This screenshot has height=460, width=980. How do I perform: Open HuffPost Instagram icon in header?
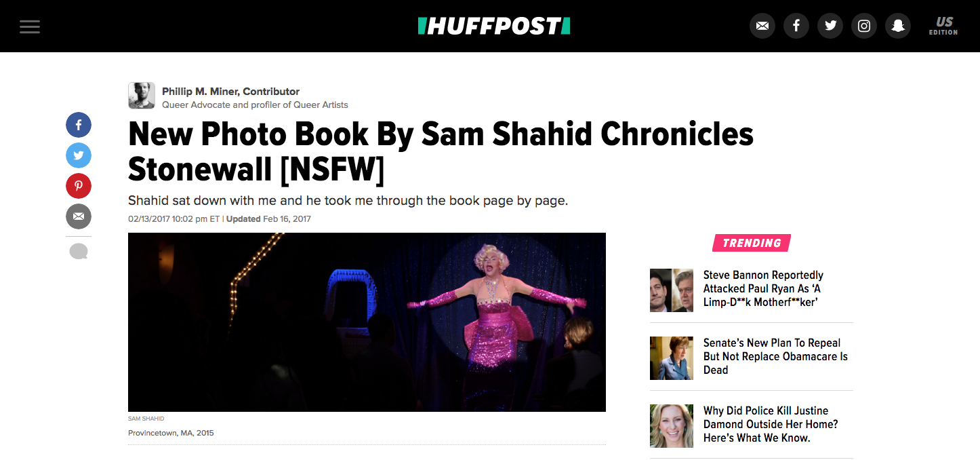tap(864, 26)
